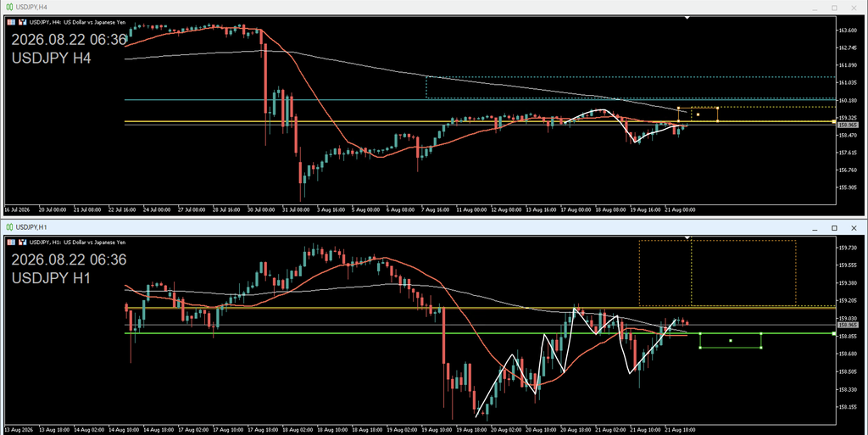This screenshot has height=435, width=868.
Task: Select the yellow rectangle's center anchor on H4
Action: pyautogui.click(x=698, y=114)
